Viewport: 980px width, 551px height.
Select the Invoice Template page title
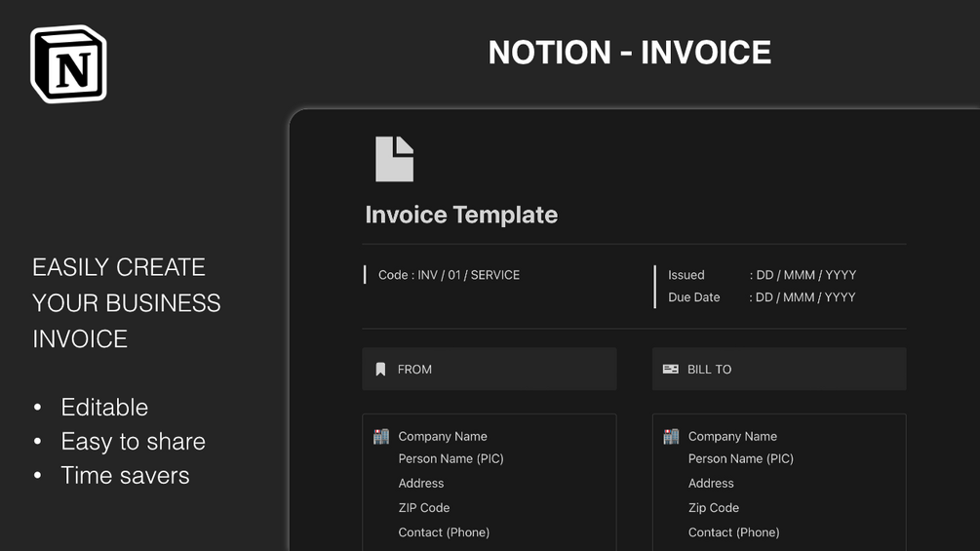pyautogui.click(x=461, y=215)
